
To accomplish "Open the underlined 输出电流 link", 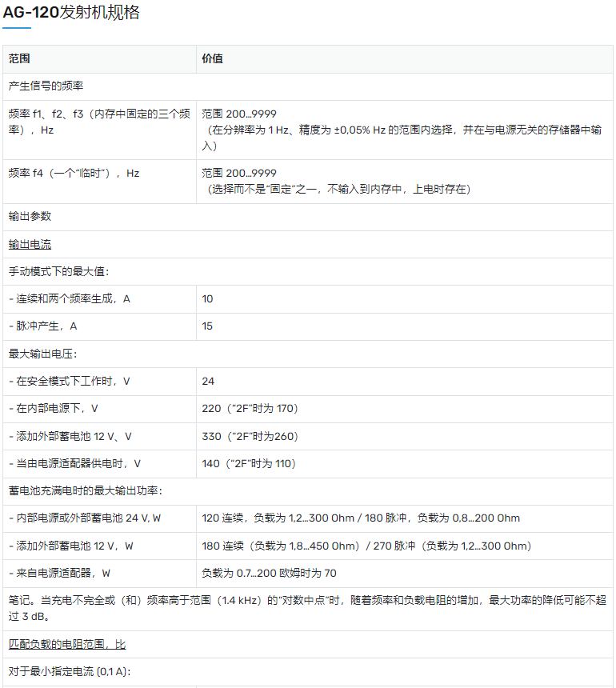I will (30, 244).
